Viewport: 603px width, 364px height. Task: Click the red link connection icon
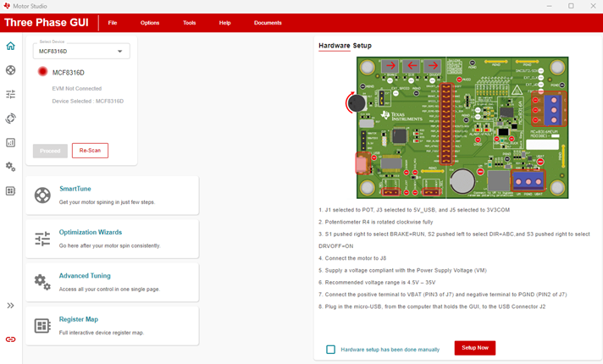point(10,339)
